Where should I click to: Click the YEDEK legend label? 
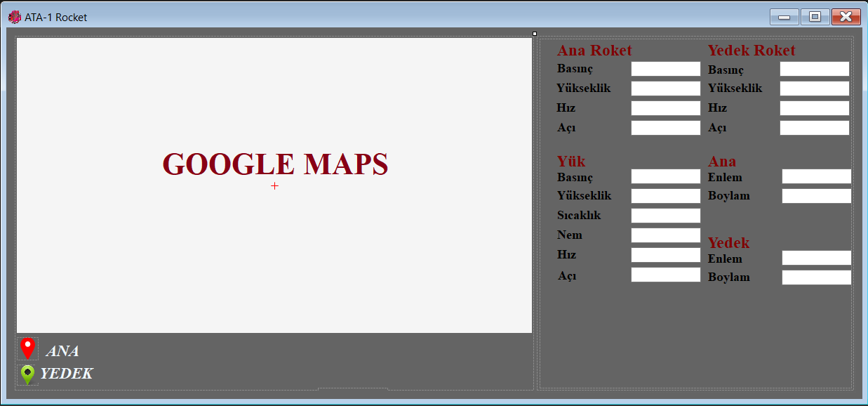click(66, 374)
